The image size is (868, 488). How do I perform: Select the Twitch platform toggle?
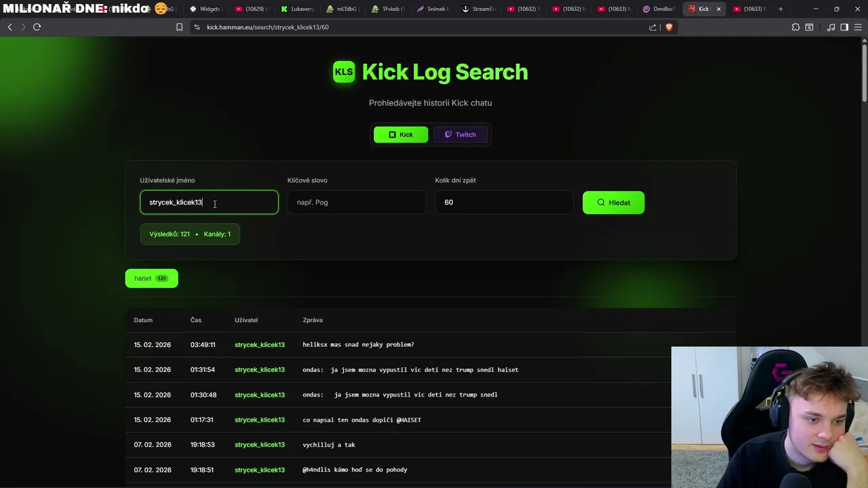point(460,134)
